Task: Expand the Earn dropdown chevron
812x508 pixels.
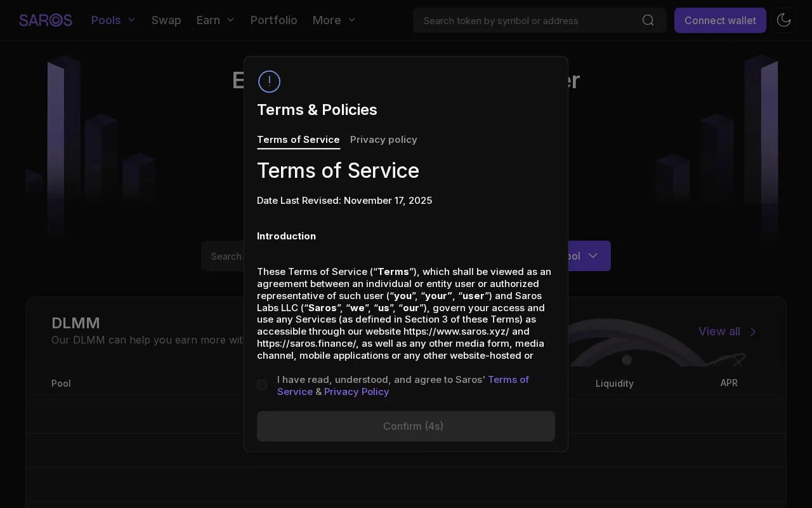Action: click(230, 20)
